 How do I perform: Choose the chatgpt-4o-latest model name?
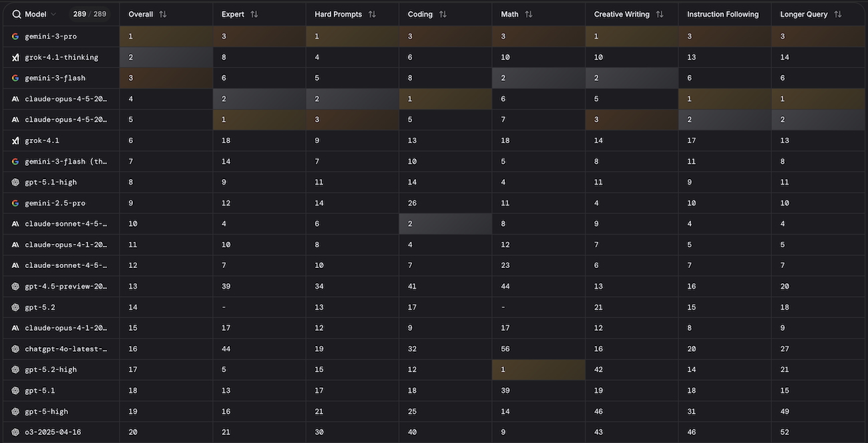[65, 349]
